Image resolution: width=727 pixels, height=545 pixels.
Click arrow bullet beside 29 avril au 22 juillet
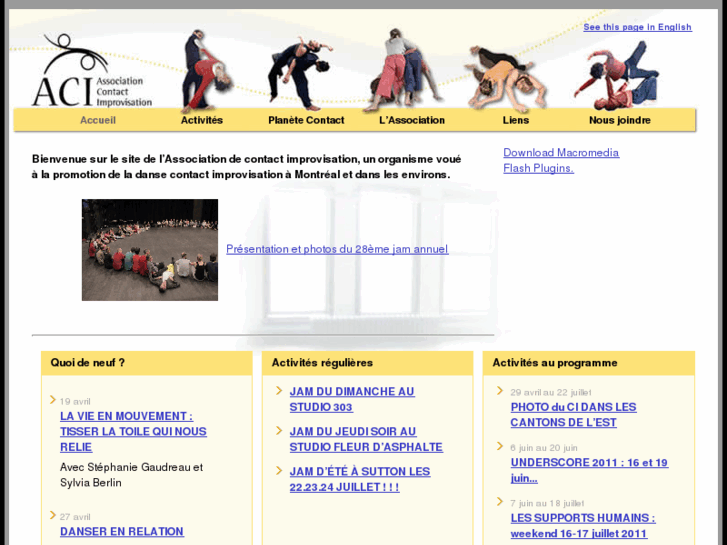(500, 391)
